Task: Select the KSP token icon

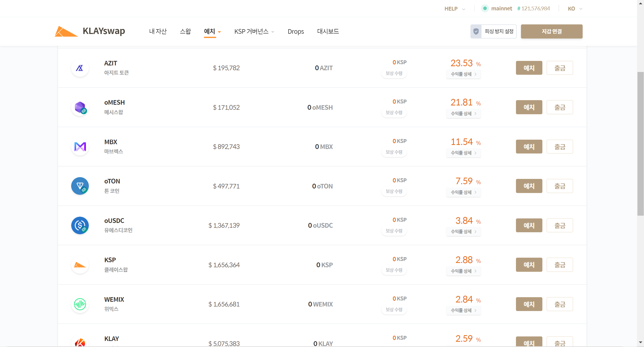Action: (x=80, y=264)
